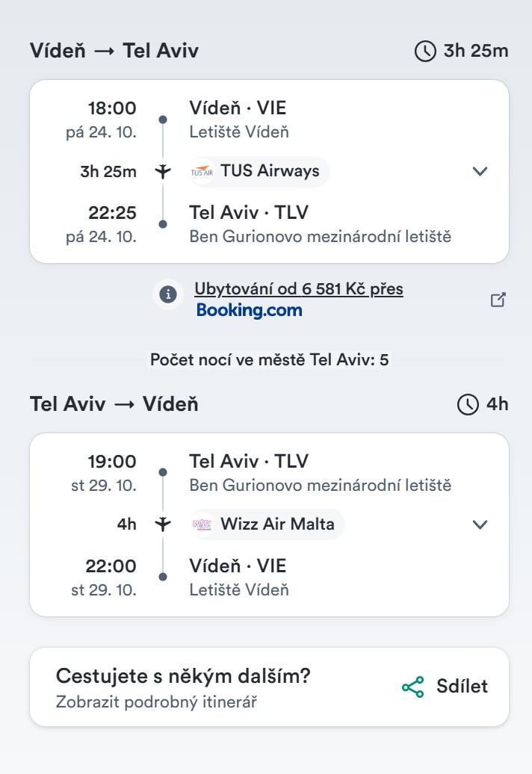The height and width of the screenshot is (774, 532).
Task: Click the info icon near accommodation offer
Action: pyautogui.click(x=169, y=295)
